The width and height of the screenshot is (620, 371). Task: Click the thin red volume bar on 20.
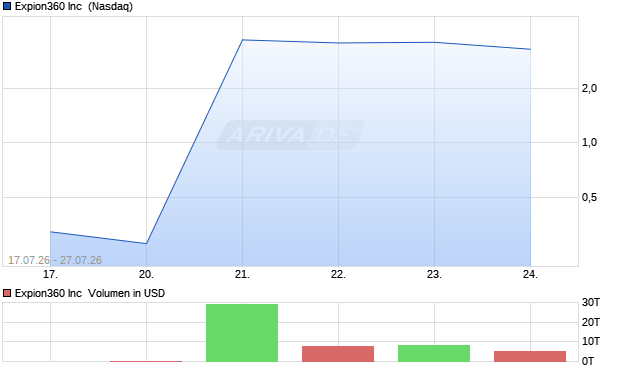146,361
